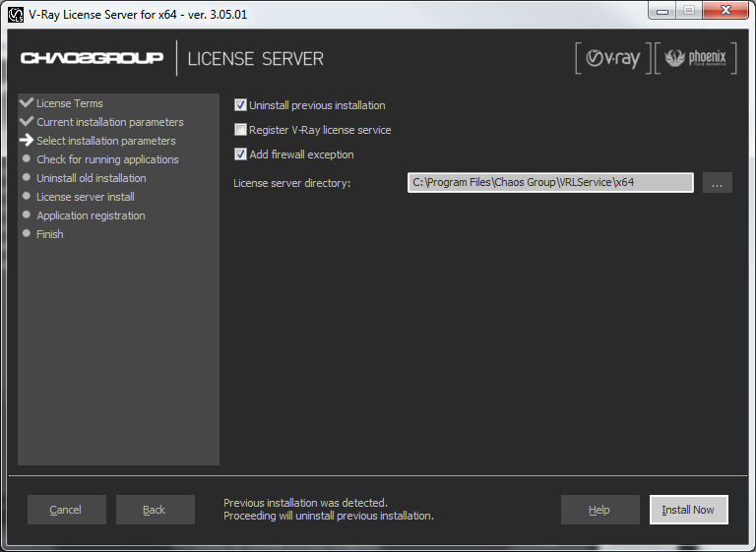Screen dimensions: 756x552
Task: Select Uninstall old installation step
Action: click(x=92, y=178)
